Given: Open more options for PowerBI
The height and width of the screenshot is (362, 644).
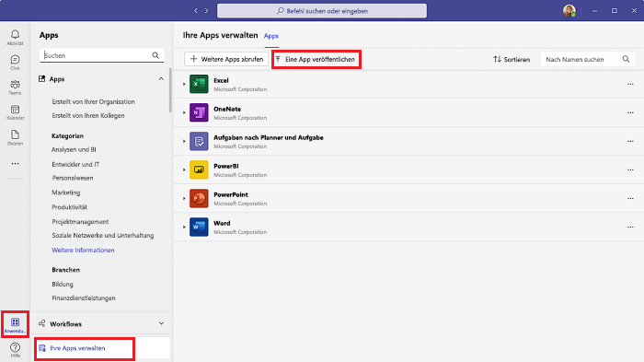Looking at the screenshot, I should click(x=630, y=169).
